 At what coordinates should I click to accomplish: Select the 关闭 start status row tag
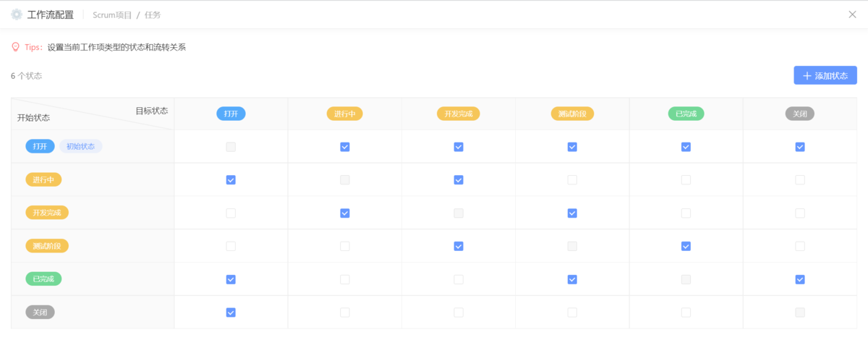click(x=40, y=312)
